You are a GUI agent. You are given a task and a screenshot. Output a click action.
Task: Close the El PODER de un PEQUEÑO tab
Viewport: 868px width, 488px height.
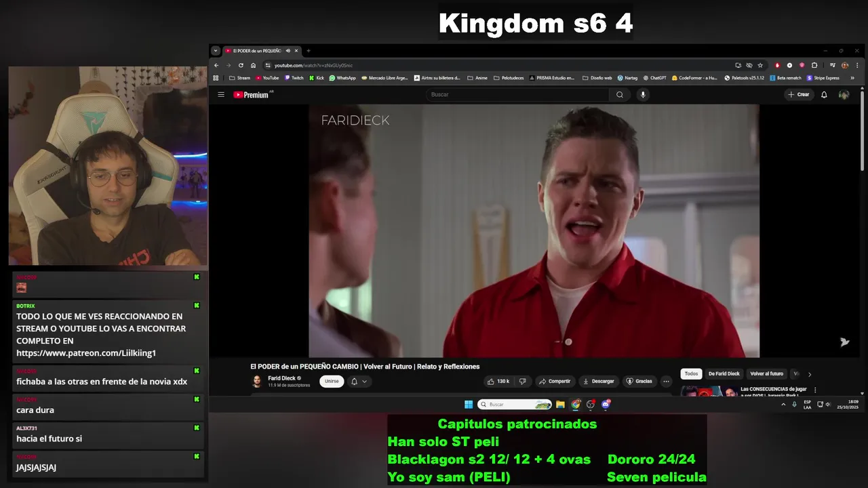coord(296,51)
